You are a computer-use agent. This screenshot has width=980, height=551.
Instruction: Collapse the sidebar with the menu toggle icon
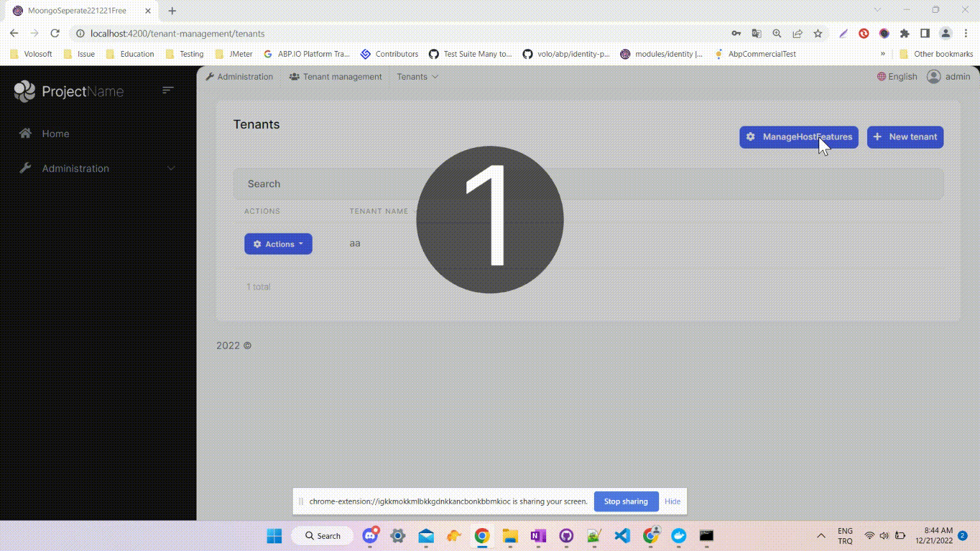[x=168, y=91]
